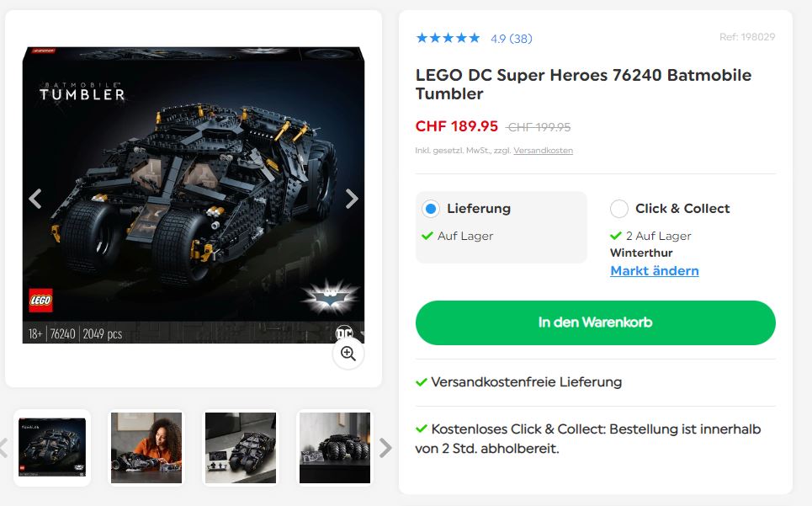Image resolution: width=812 pixels, height=506 pixels.
Task: Click the next arrow in thumbnail carousel
Action: coord(385,448)
